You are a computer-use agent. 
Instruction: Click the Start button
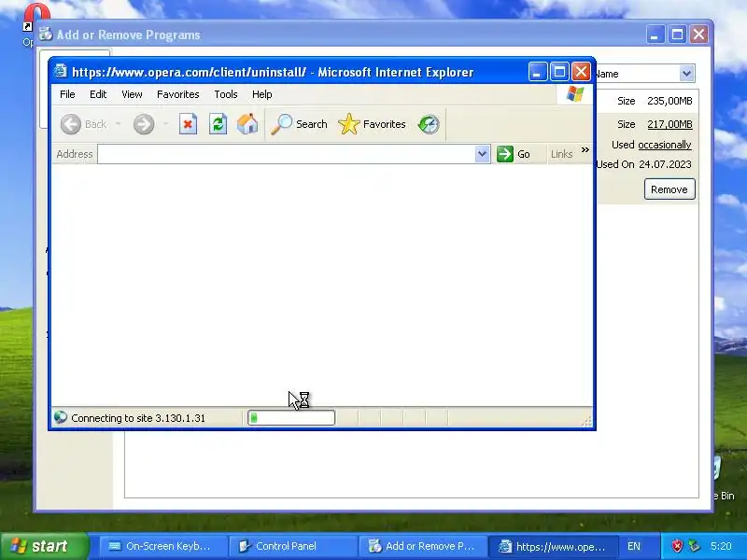[x=44, y=546]
